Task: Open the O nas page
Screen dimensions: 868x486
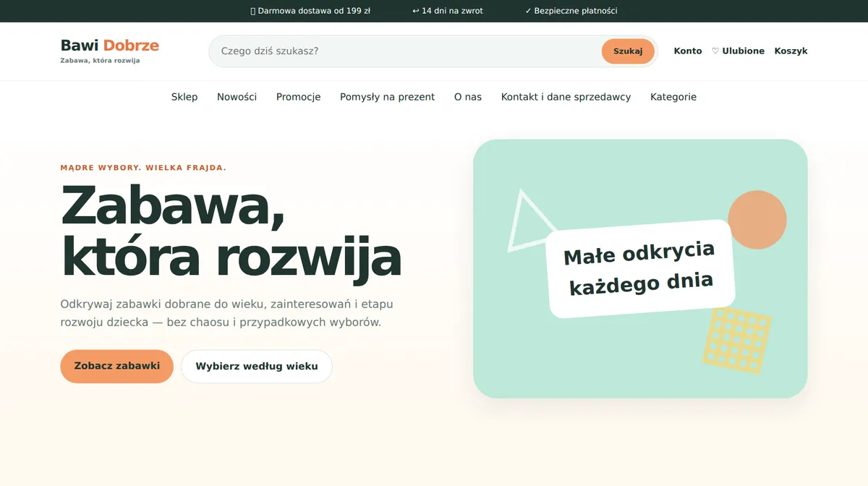Action: tap(468, 97)
